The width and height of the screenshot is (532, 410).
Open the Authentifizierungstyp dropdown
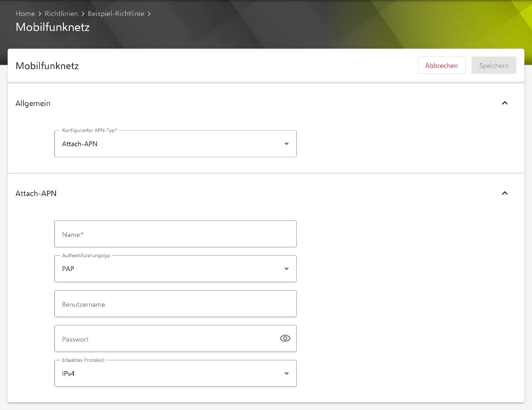click(175, 269)
